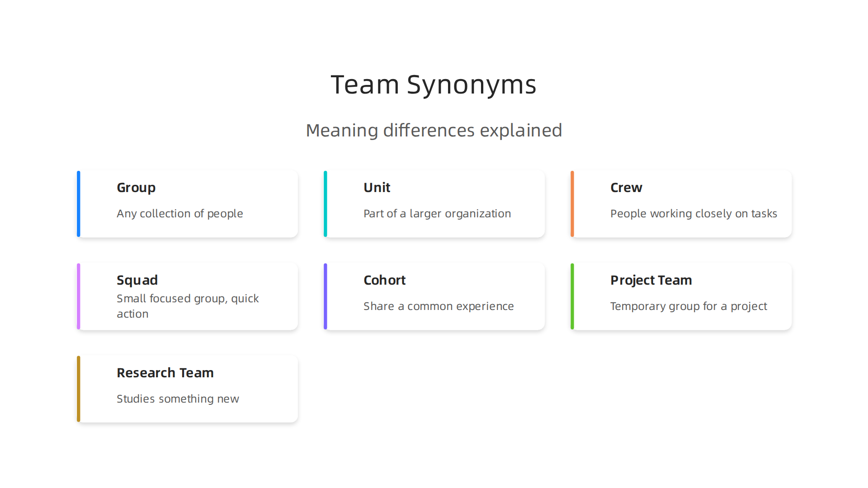Click 'Studies something new' description
Screen dimensions: 868x488
178,399
